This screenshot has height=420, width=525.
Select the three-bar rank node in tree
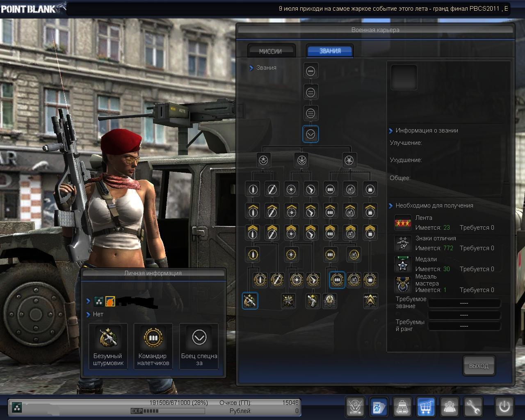[x=310, y=113]
